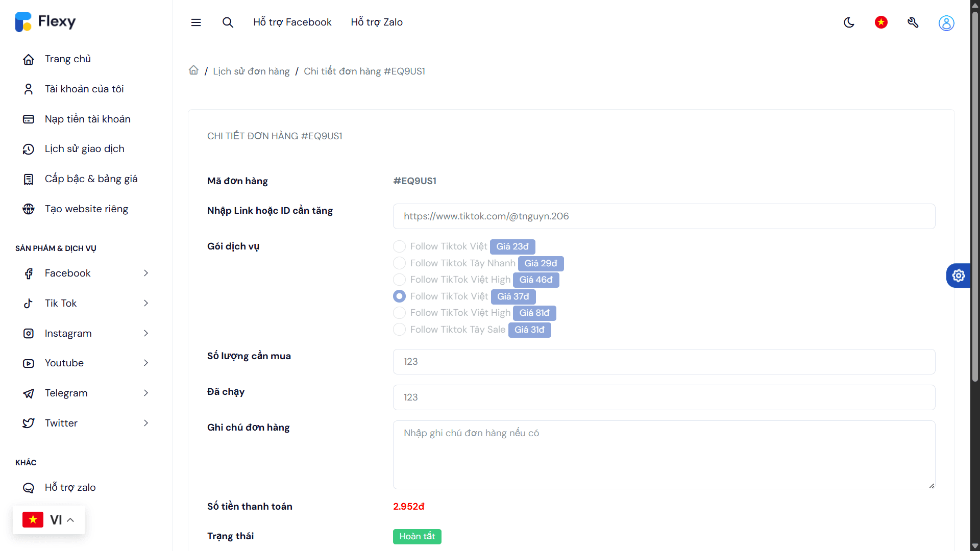Select Follow TikTok Việt High 81đ radio
Screen dimensions: 980x551
(x=399, y=313)
